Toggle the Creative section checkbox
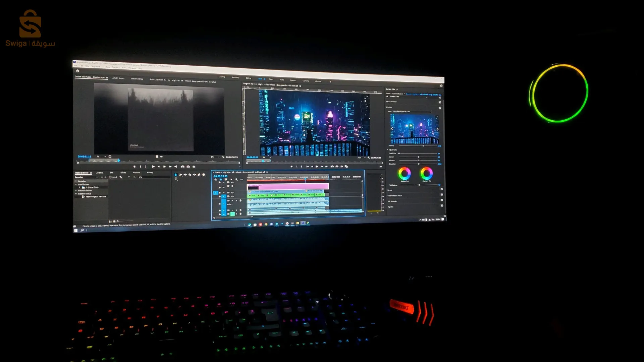The height and width of the screenshot is (362, 644). point(440,108)
